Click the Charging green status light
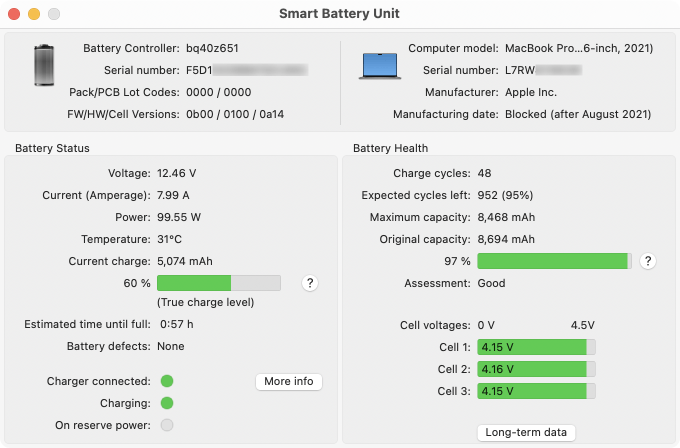 coord(167,403)
